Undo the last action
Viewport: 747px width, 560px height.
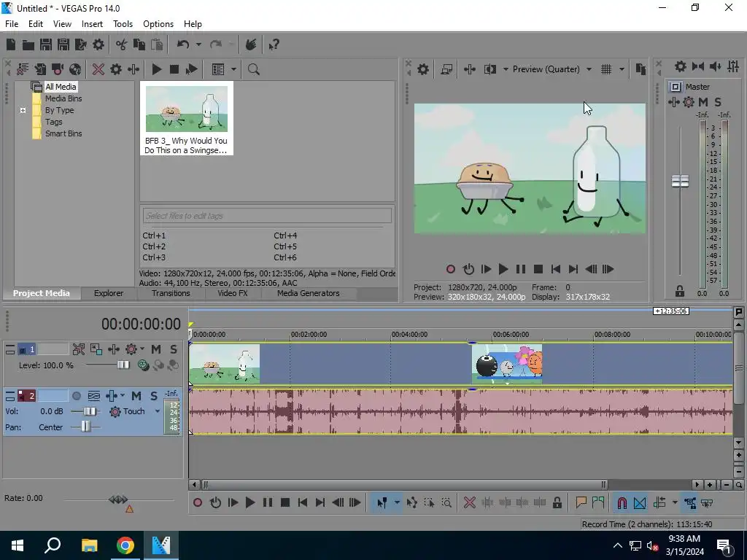(183, 44)
